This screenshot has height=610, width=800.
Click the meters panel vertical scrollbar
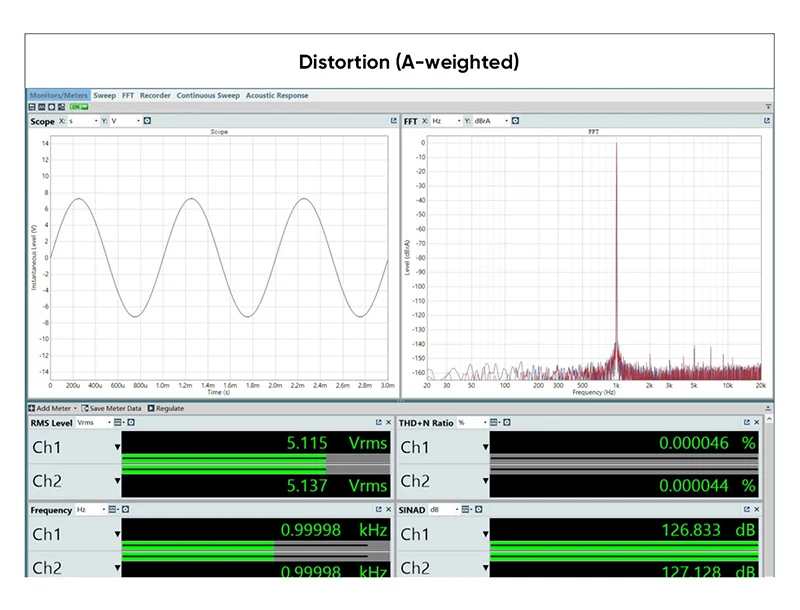[x=769, y=495]
